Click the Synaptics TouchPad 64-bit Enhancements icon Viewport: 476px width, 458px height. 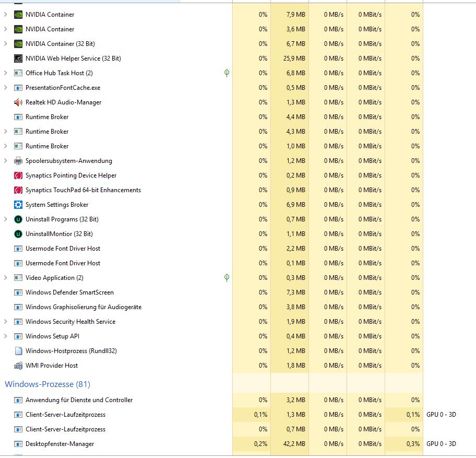(18, 190)
